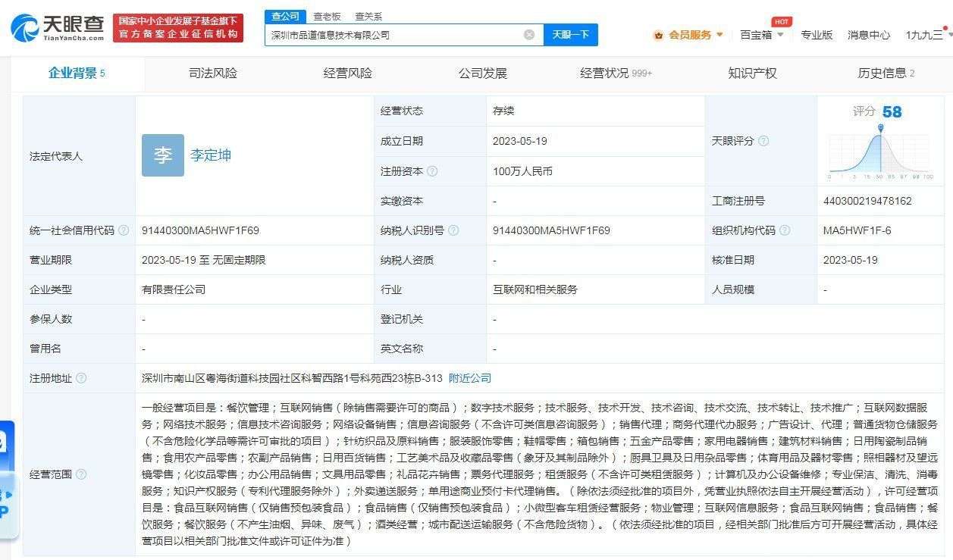Expand the 百宝箱 menu
Screen dimensions: 953x560
(x=762, y=35)
